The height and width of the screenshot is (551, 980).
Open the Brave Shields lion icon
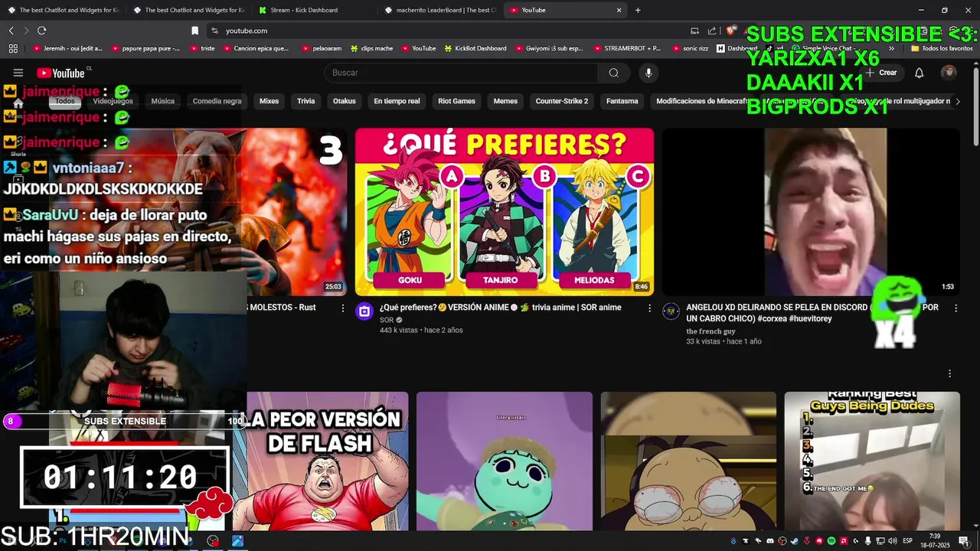[x=731, y=31]
